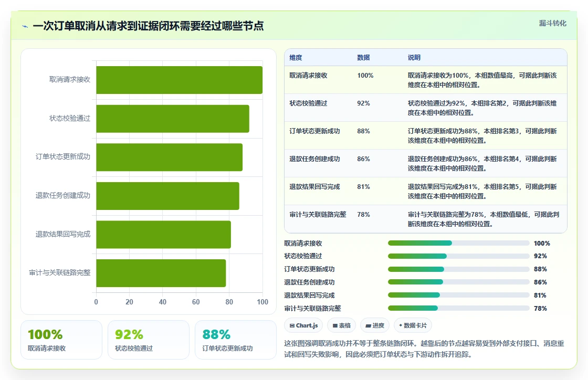This screenshot has height=380, width=588.
Task: Click the 100% progress bar for 取消请求接收
Action: click(459, 243)
